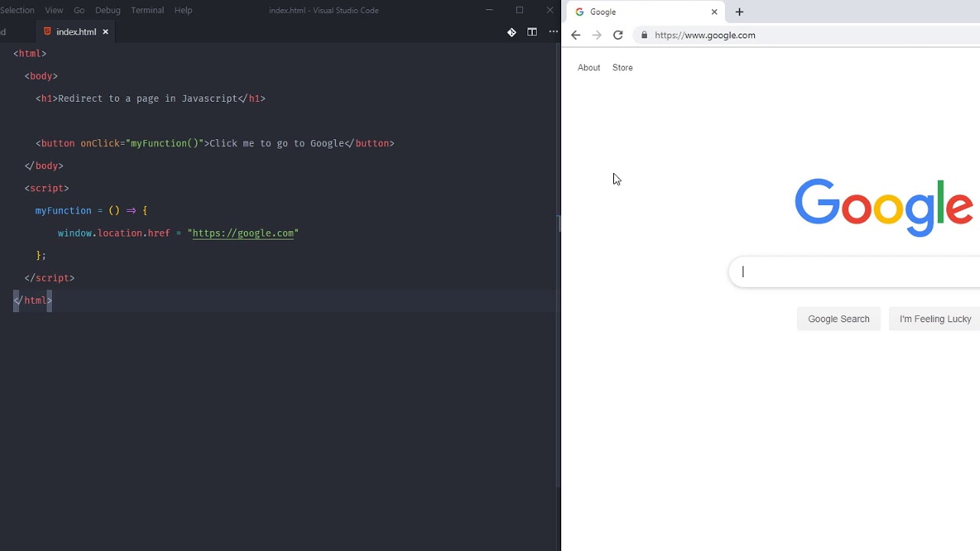
Task: Focus the Google search box
Action: (x=854, y=272)
